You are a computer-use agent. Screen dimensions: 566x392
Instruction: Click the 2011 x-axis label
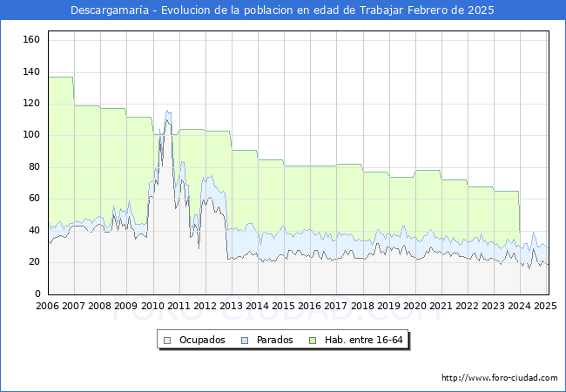point(179,306)
